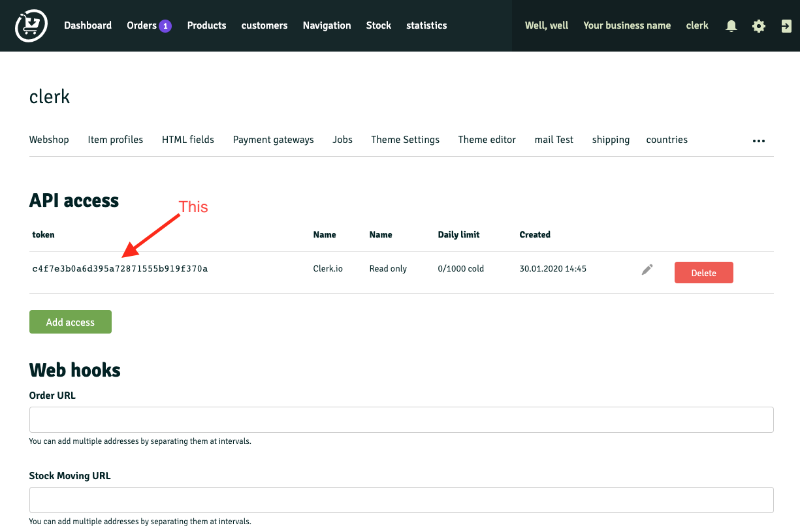Open the statistics section
This screenshot has height=532, width=800.
(x=426, y=25)
